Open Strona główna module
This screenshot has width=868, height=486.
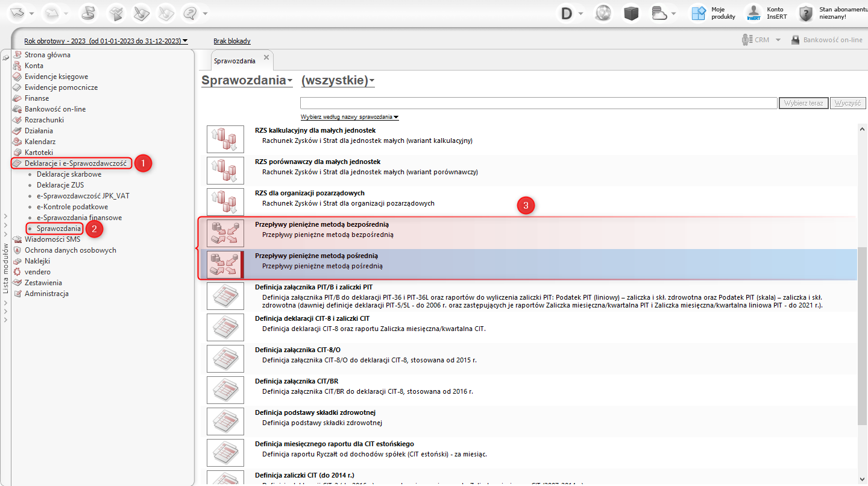[x=48, y=55]
